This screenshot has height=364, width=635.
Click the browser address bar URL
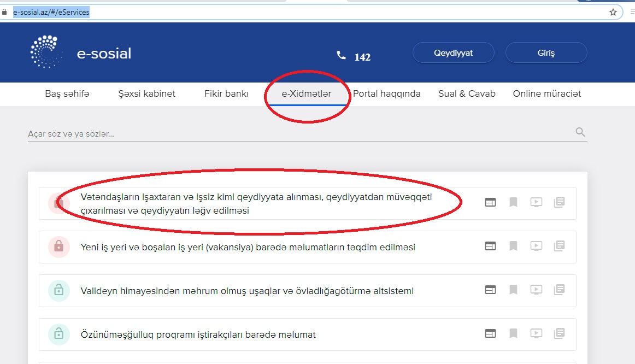point(51,12)
